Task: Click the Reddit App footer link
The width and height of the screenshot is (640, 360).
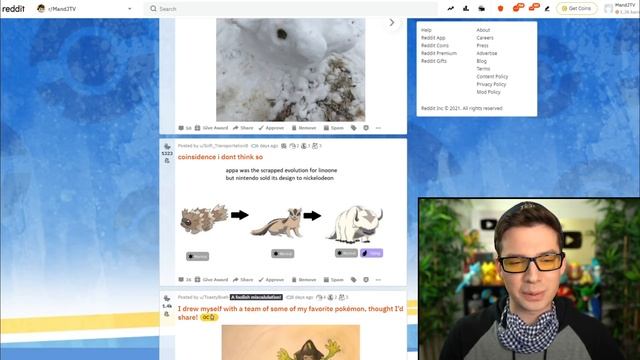Action: 433,38
